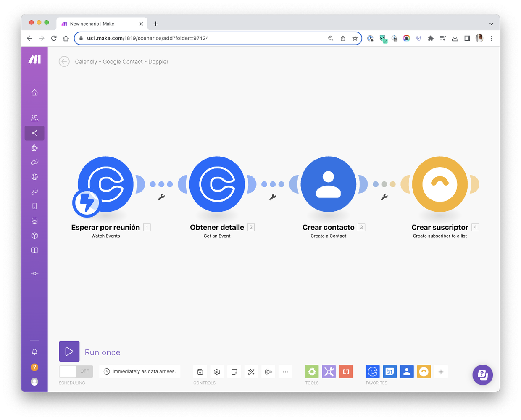
Task: Open Templates puzzle icon in sidebar
Action: (x=34, y=148)
